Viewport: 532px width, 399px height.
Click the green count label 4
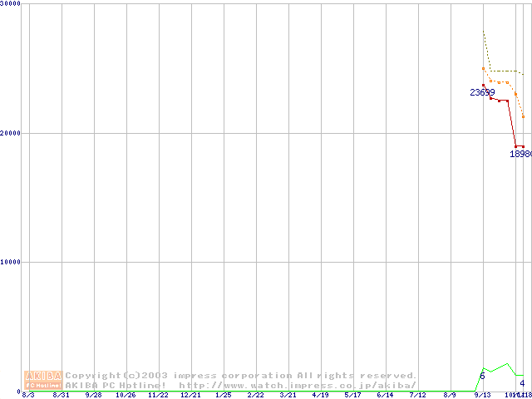522,383
